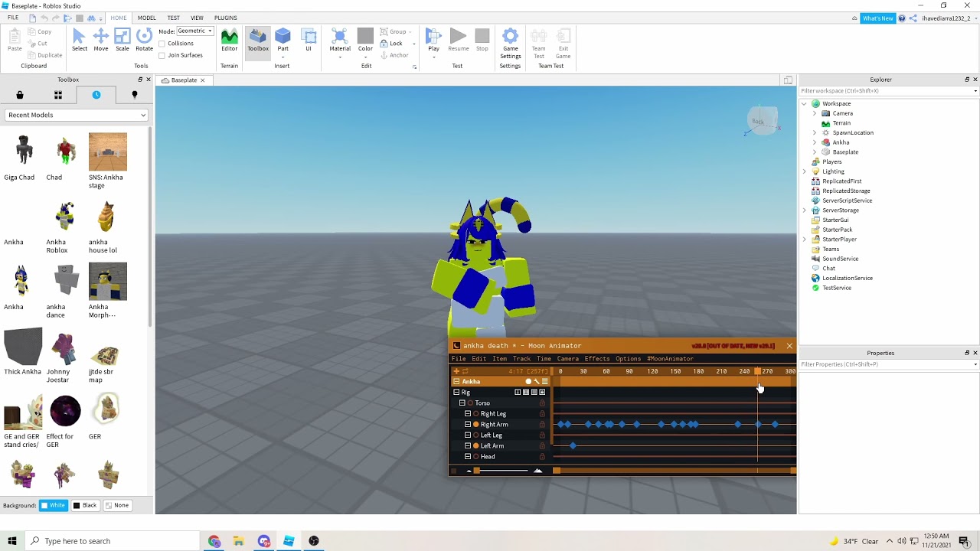Click the What's New button
This screenshot has height=551, width=980.
tap(877, 18)
